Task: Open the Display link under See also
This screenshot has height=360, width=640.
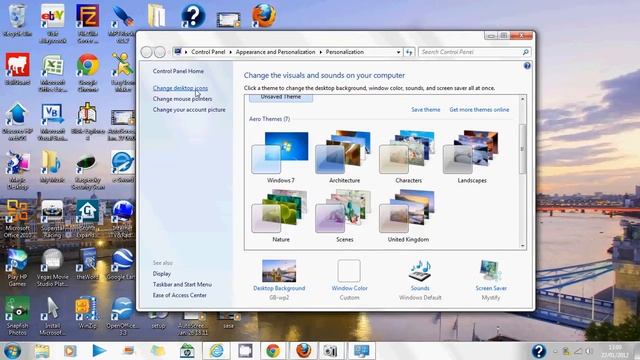Action: click(x=162, y=273)
